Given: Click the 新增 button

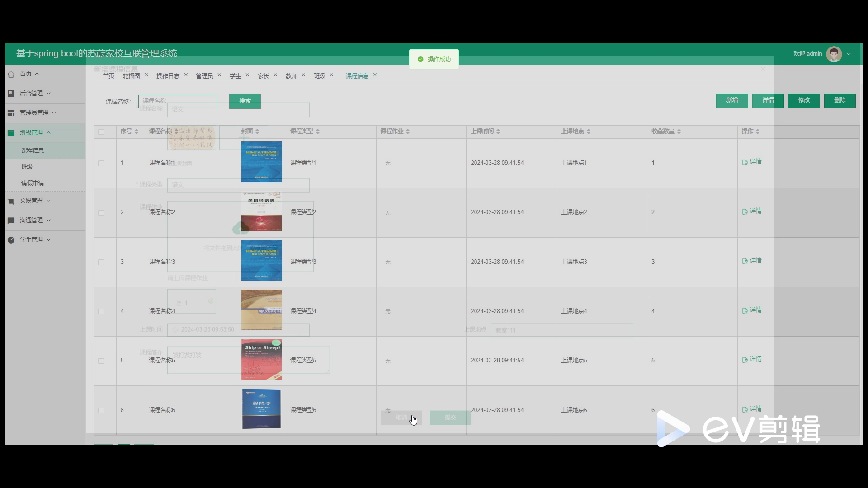Looking at the screenshot, I should [x=731, y=100].
